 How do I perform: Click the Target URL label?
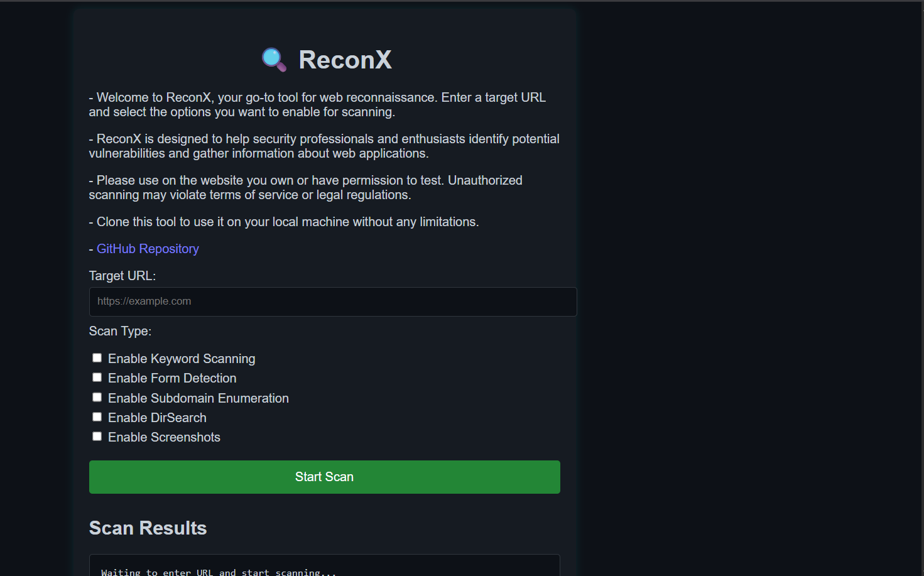point(122,276)
